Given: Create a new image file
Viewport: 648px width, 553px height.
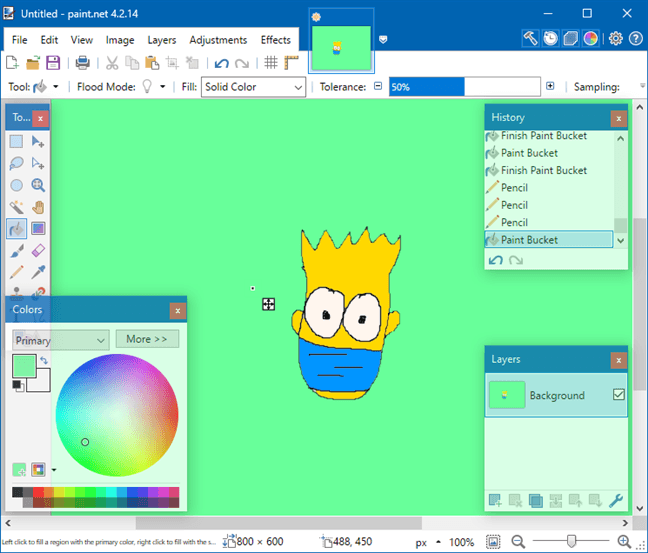Looking at the screenshot, I should 12,63.
